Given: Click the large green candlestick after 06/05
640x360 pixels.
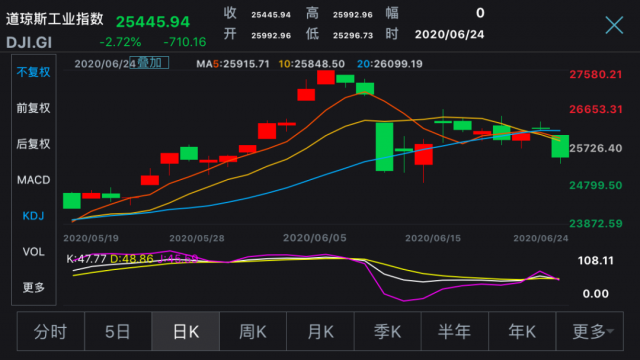Looking at the screenshot, I should 384,147.
